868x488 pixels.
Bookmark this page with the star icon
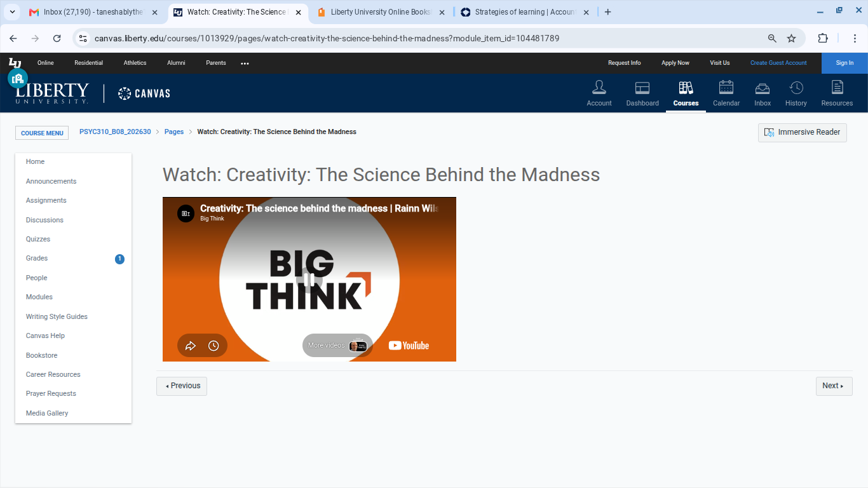[x=791, y=38]
